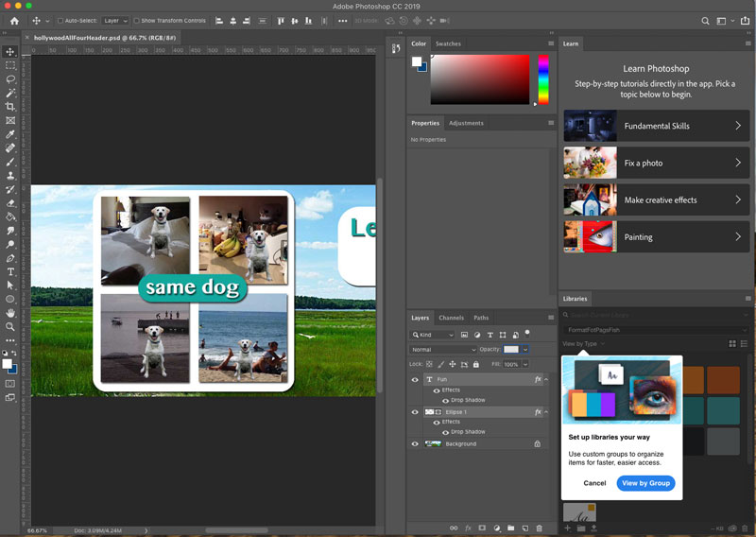
Task: Select the Eyedropper tool
Action: click(10, 134)
